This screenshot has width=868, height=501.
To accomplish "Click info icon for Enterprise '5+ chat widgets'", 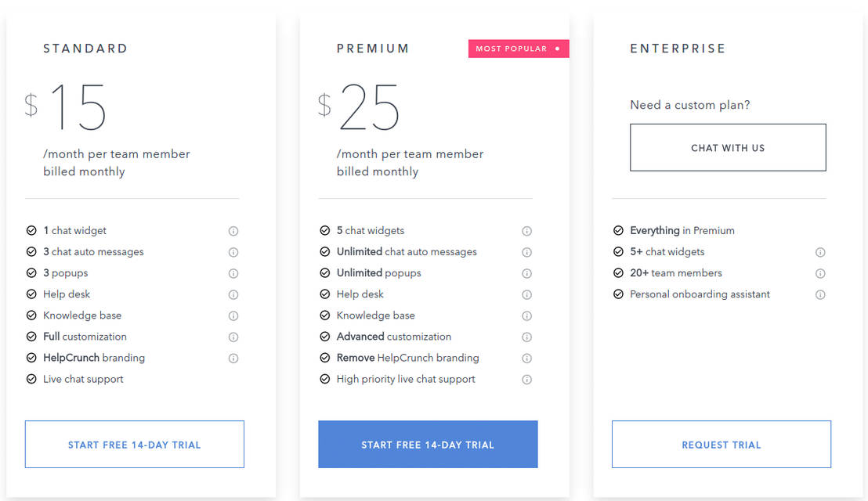I will click(820, 252).
